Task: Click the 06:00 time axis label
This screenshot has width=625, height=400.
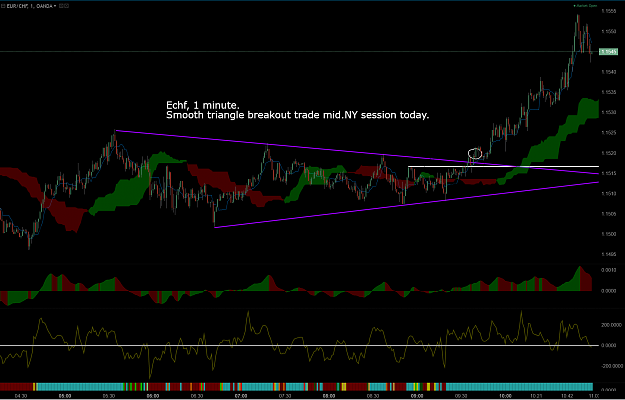Action: (153, 396)
